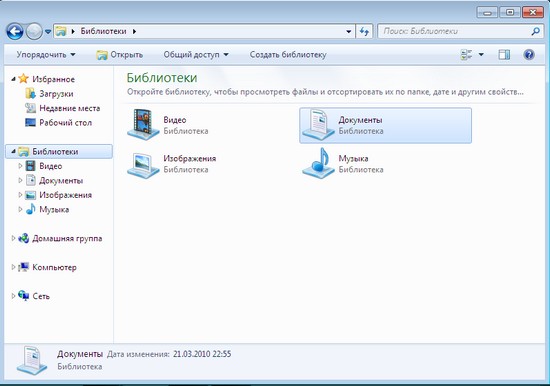Open the help question mark icon

pos(529,54)
